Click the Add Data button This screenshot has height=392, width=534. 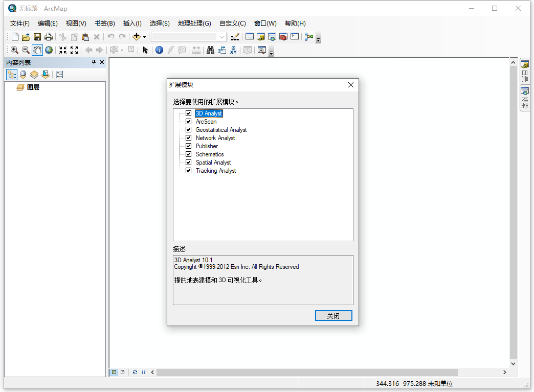pos(136,37)
